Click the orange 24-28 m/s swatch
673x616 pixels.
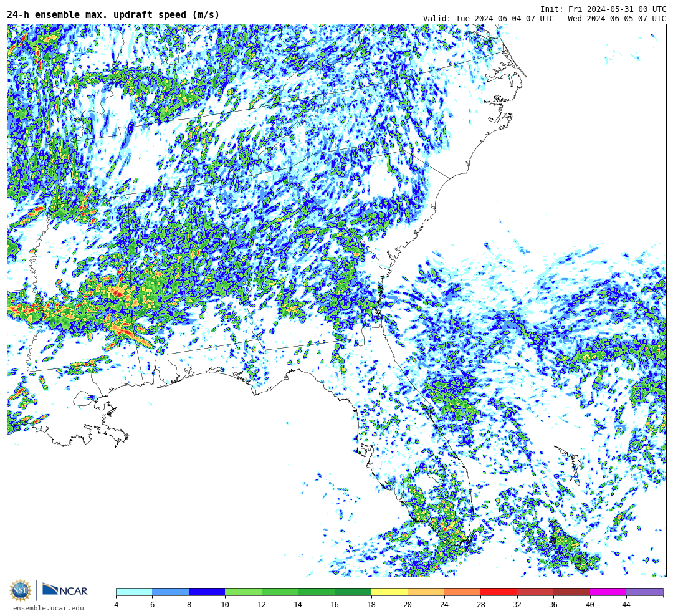pos(462,592)
